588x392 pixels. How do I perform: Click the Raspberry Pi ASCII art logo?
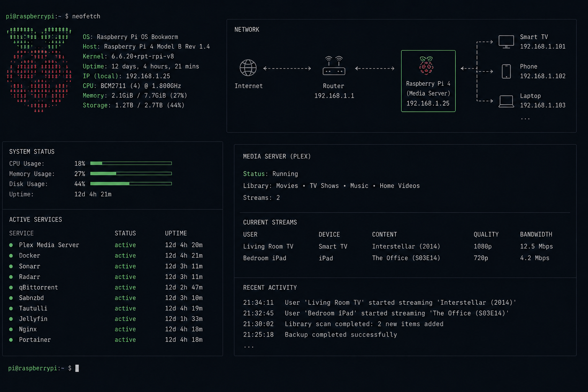39,70
